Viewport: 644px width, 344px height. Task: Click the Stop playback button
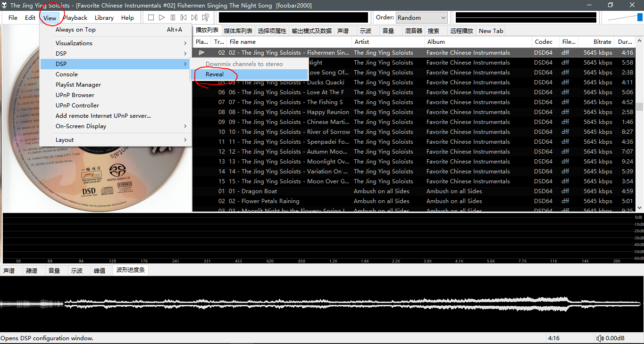[151, 17]
